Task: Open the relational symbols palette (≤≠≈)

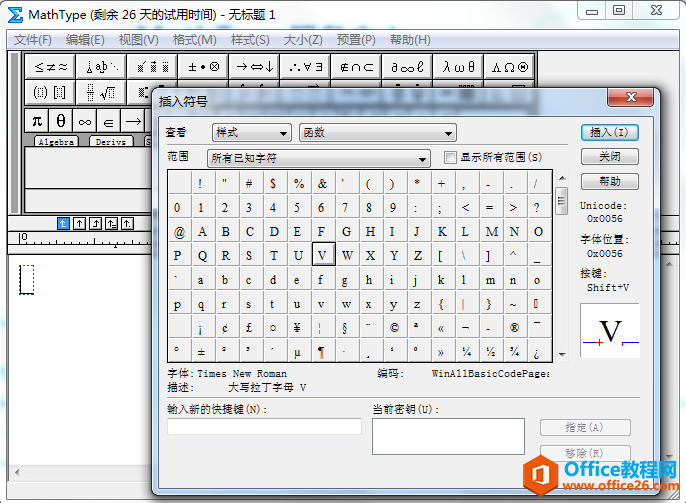Action: [52, 67]
